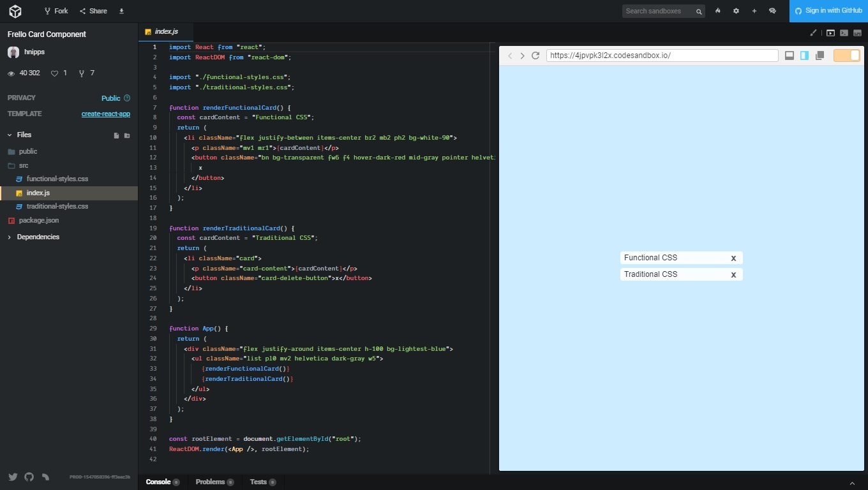Fork this sandbox

coord(56,11)
